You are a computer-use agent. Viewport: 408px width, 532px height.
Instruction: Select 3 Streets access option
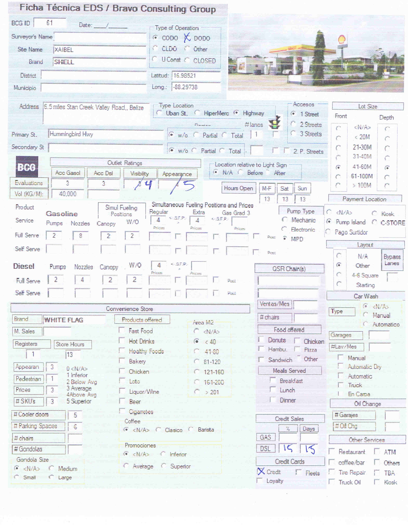point(293,133)
